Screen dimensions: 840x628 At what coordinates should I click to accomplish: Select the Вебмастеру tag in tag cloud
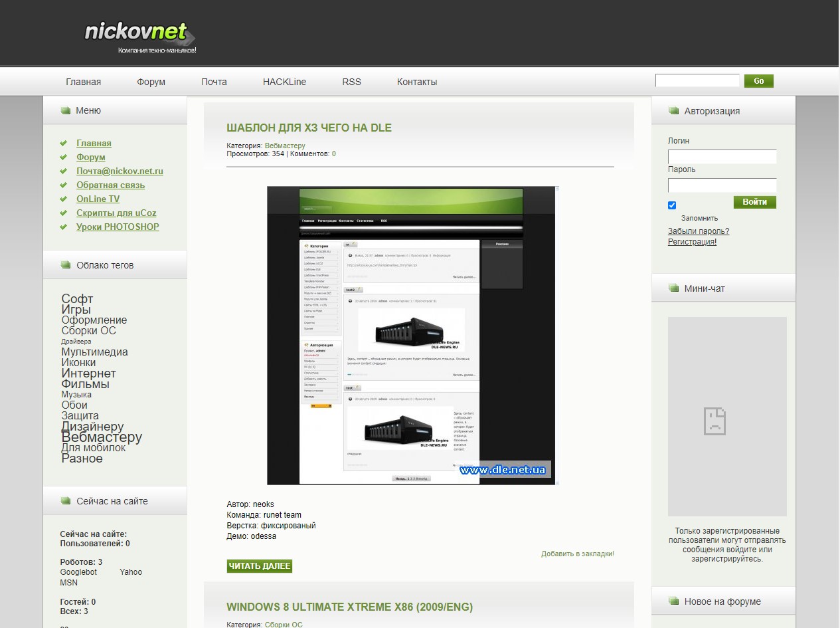pos(102,437)
